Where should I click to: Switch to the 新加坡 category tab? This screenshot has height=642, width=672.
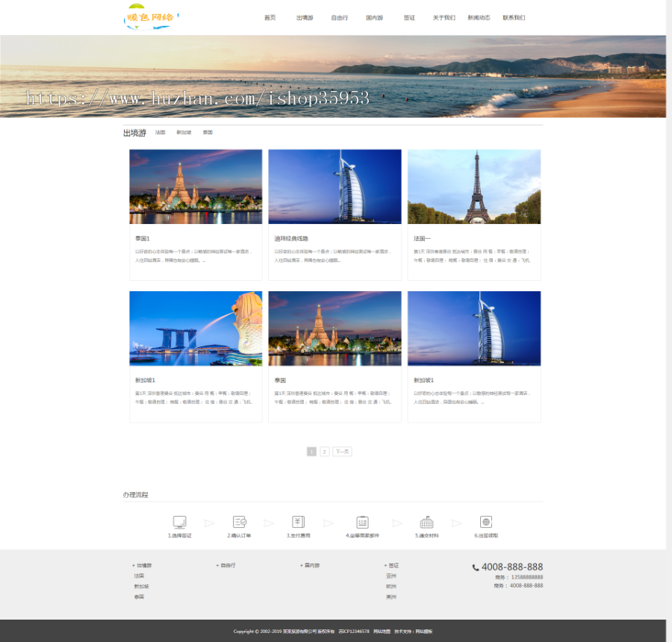185,131
